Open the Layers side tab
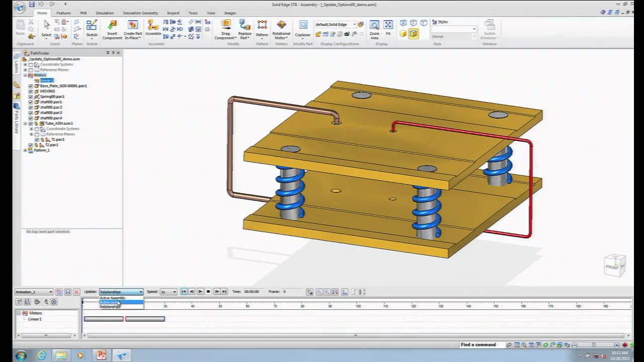Screen dimensions: 644x362 17,64
